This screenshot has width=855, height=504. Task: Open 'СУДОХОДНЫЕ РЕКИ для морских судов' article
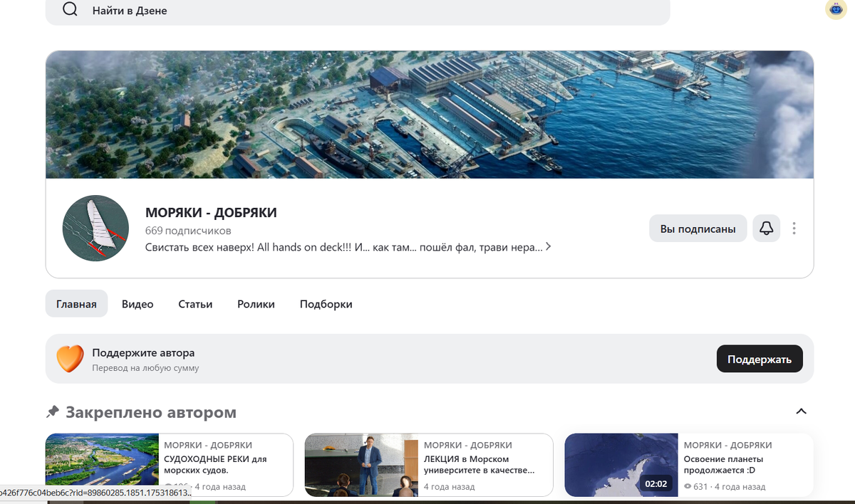pos(215,465)
